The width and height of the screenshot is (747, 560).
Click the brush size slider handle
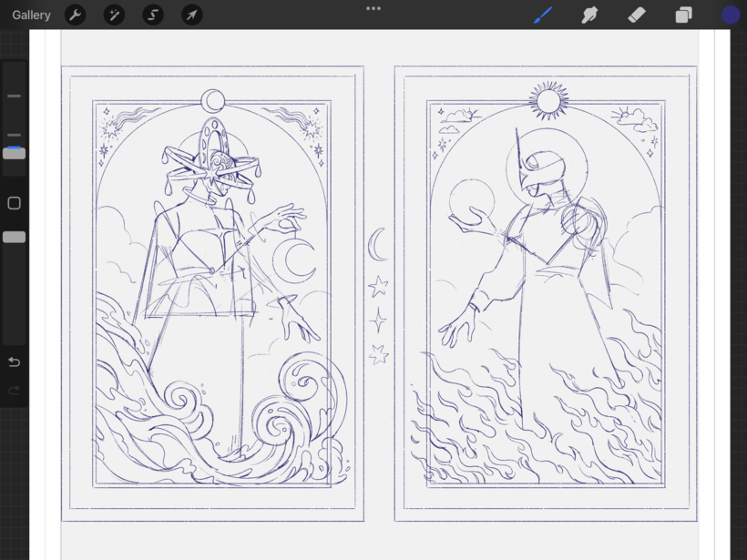click(x=15, y=153)
